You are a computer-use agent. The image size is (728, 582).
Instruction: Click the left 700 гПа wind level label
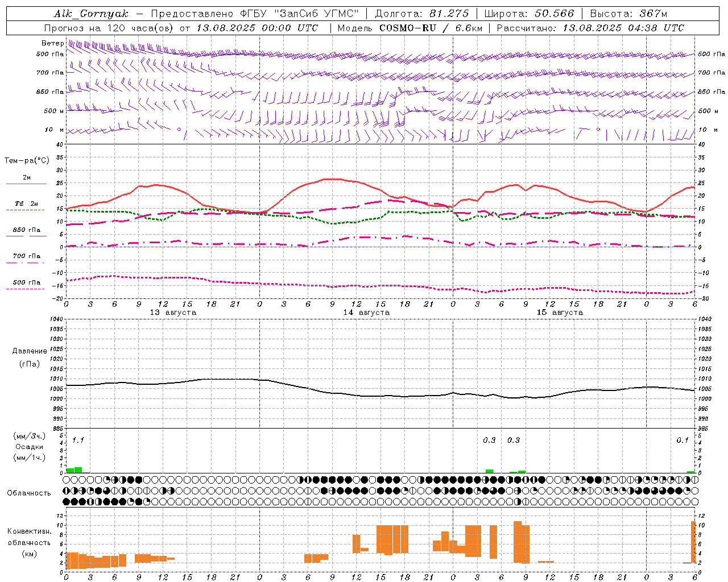coord(50,73)
